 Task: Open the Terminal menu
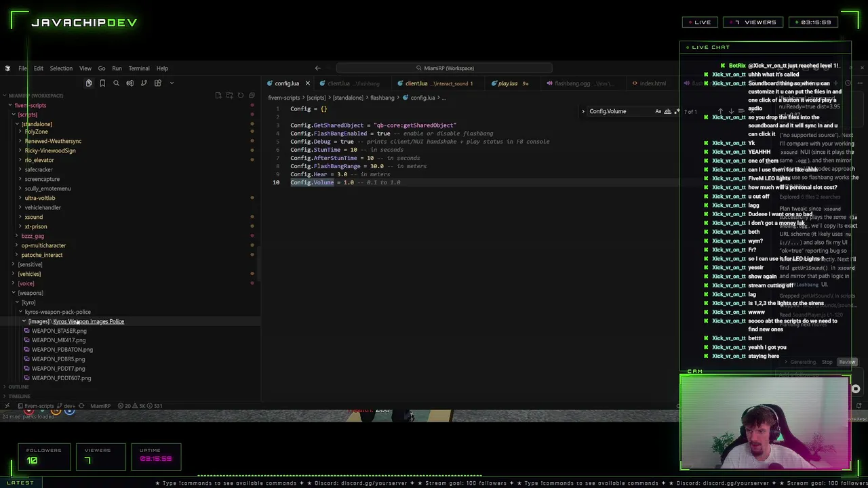139,68
